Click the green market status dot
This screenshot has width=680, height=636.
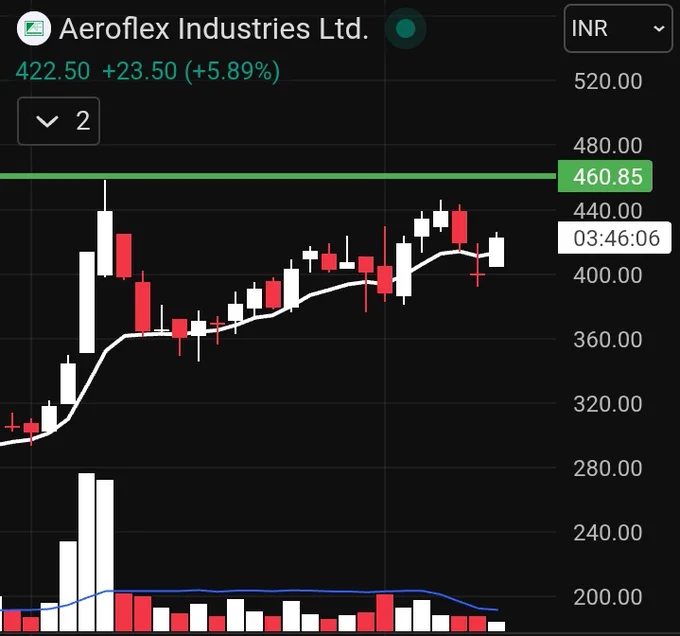(x=406, y=29)
